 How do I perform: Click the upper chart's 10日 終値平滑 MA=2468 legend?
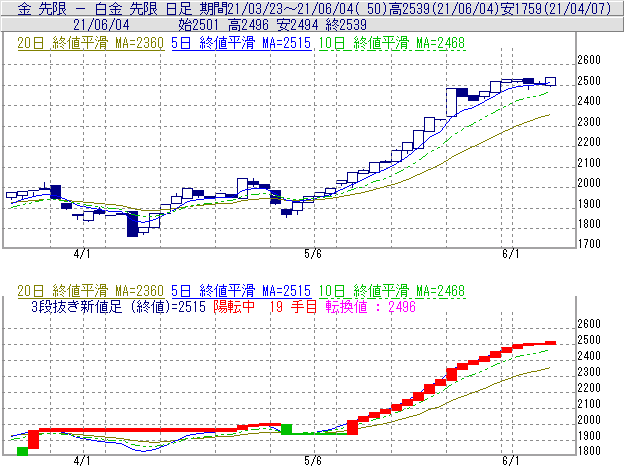(392, 43)
